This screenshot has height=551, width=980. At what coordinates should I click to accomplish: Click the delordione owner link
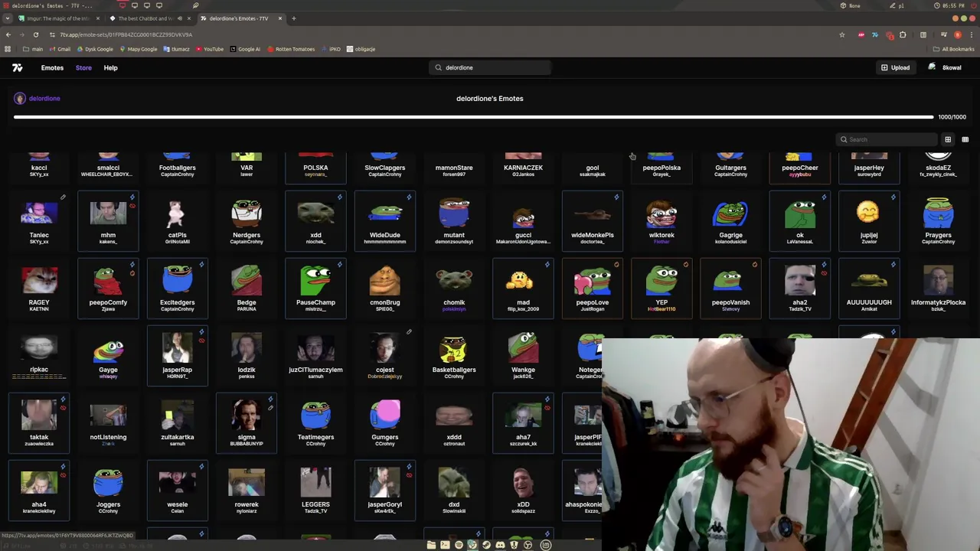point(37,98)
